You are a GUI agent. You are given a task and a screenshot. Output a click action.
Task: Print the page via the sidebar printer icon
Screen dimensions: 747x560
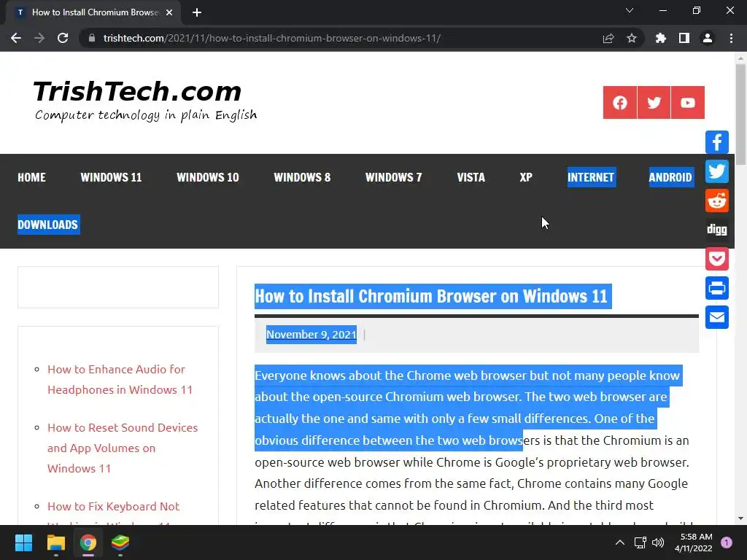tap(717, 288)
